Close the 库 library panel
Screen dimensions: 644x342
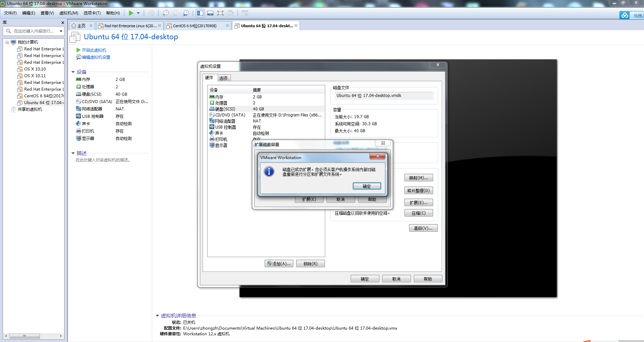point(62,22)
